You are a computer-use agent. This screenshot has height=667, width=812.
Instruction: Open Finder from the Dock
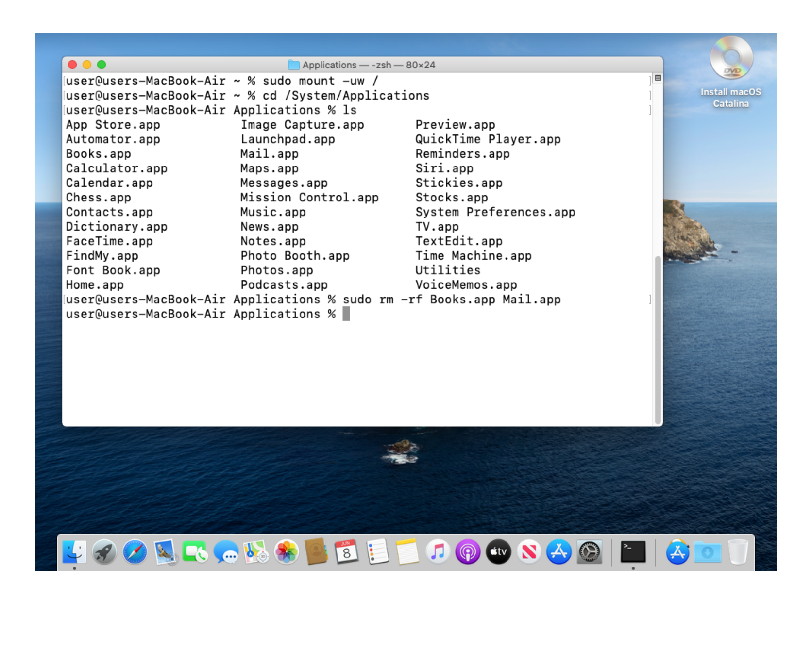(x=74, y=552)
